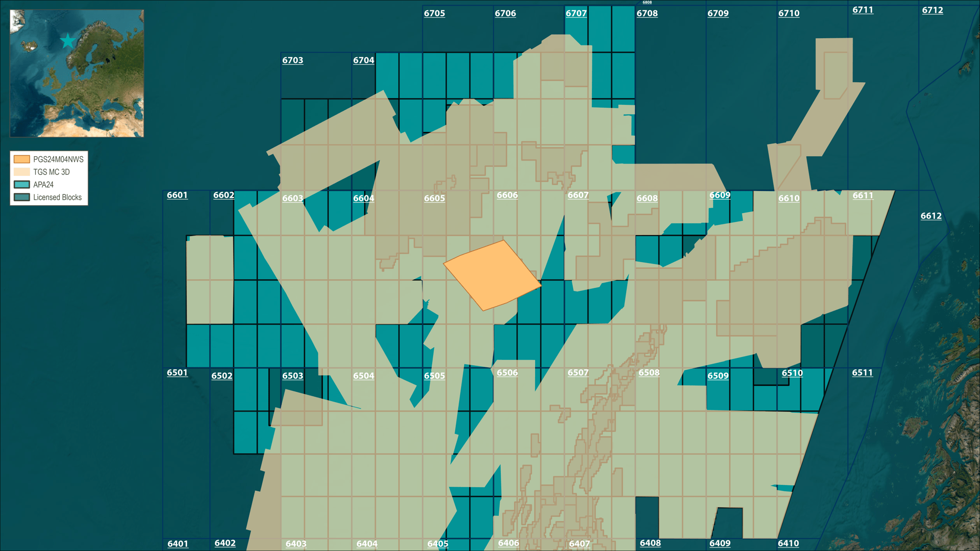This screenshot has width=980, height=551.
Task: Click quadrant label 6707
Action: coord(576,13)
